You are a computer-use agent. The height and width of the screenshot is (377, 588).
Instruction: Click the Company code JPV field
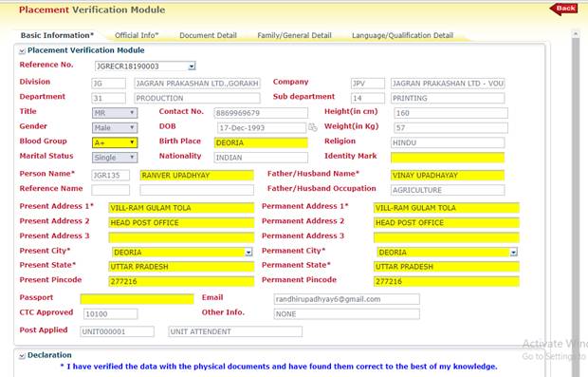coord(368,84)
